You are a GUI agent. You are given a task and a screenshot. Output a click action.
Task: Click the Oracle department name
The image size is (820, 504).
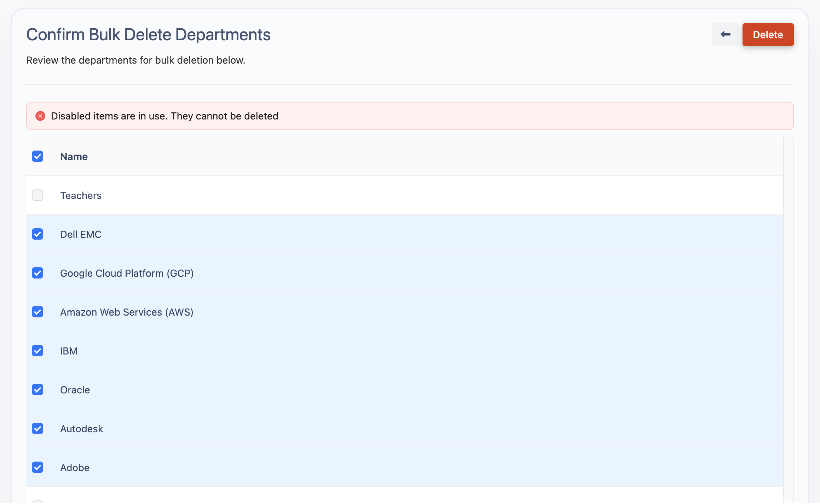click(75, 390)
